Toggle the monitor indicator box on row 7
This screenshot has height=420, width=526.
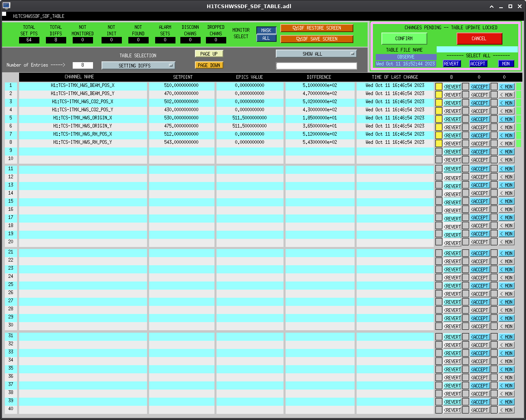[494, 135]
